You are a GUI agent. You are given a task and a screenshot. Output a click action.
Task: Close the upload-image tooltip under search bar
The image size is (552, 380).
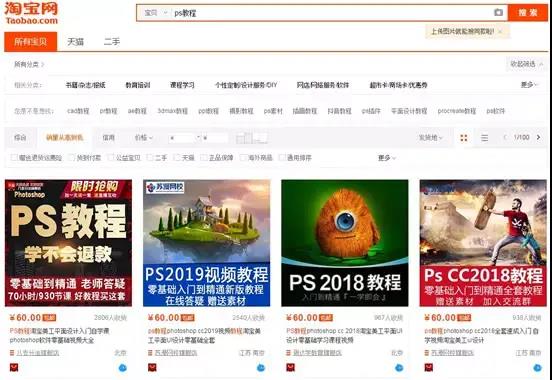[500, 31]
